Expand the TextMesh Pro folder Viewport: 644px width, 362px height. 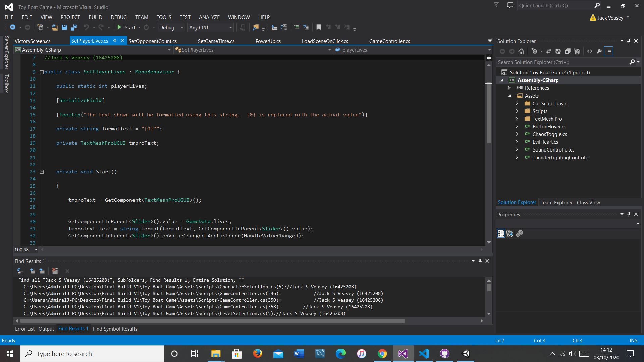[517, 119]
